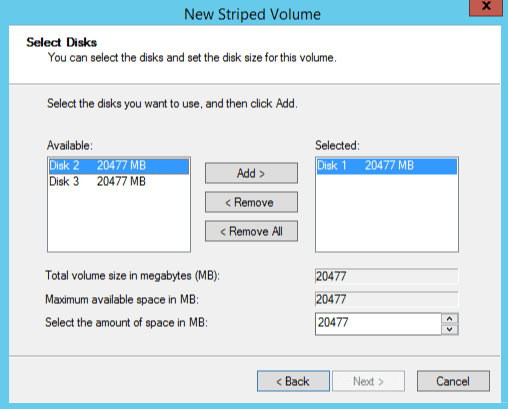Click the Maximum available space field
The width and height of the screenshot is (508, 409).
point(387,299)
